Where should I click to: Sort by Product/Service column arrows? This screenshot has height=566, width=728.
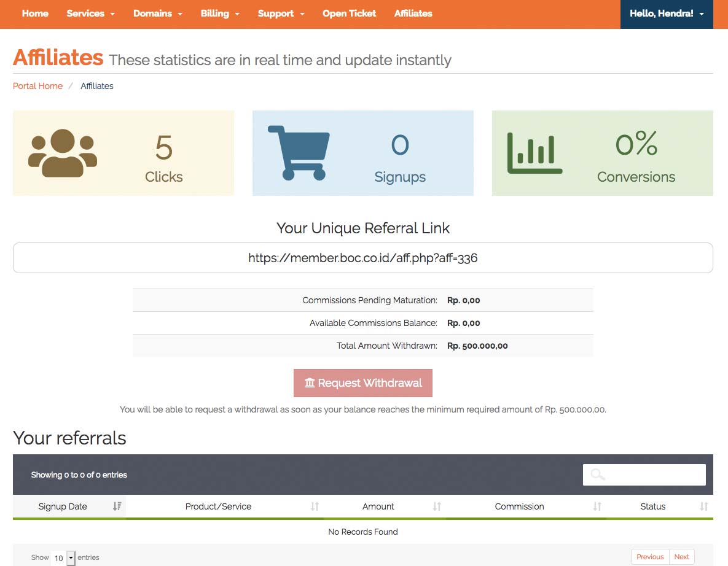point(315,506)
